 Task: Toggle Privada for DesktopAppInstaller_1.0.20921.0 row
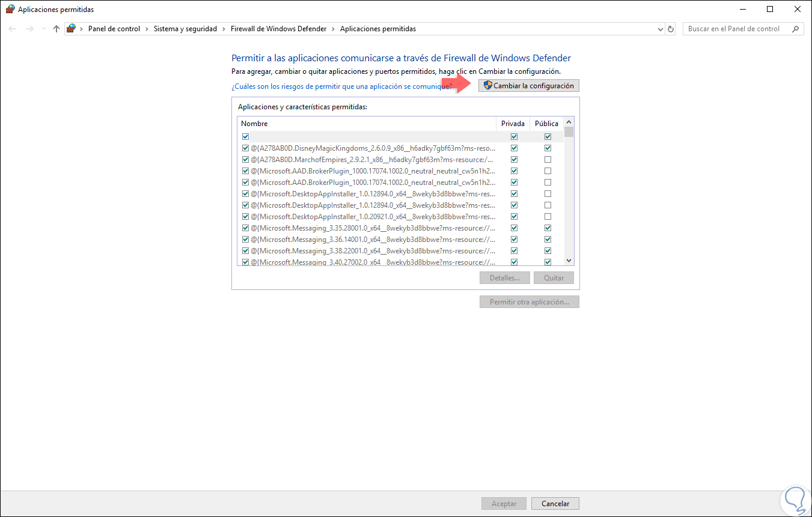[514, 217]
